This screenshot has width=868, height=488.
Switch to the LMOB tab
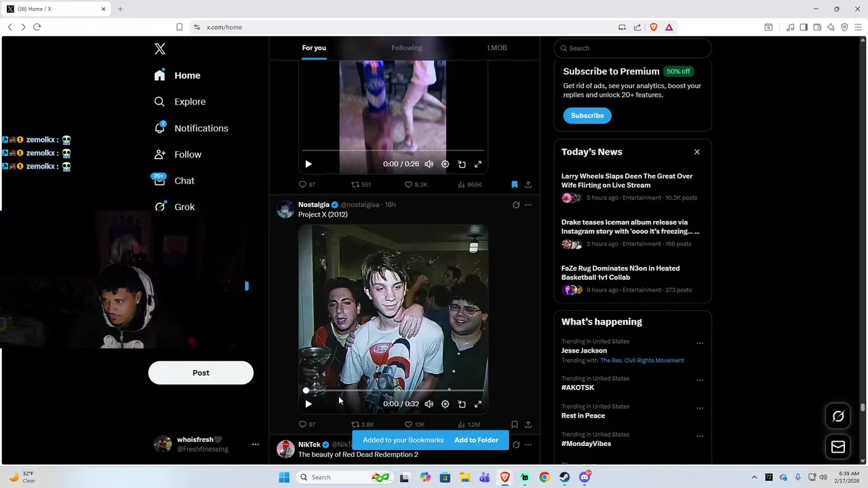coord(497,48)
